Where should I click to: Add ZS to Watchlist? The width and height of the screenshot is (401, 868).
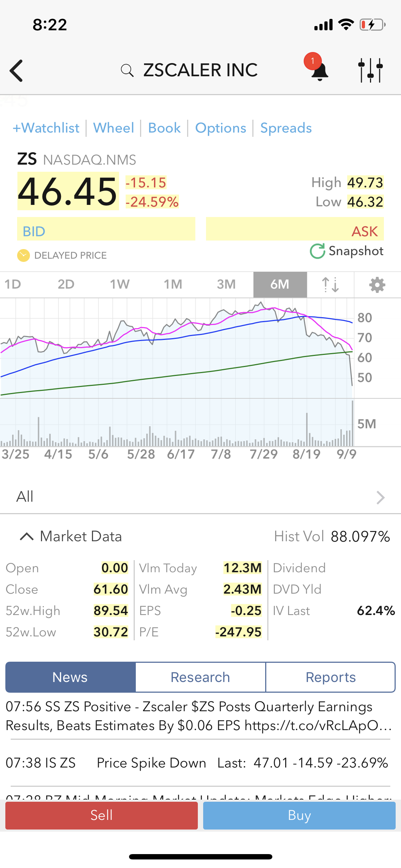pyautogui.click(x=46, y=128)
